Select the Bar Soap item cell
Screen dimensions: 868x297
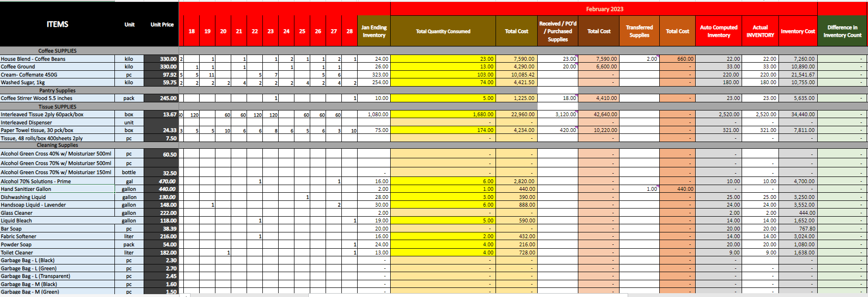57,229
